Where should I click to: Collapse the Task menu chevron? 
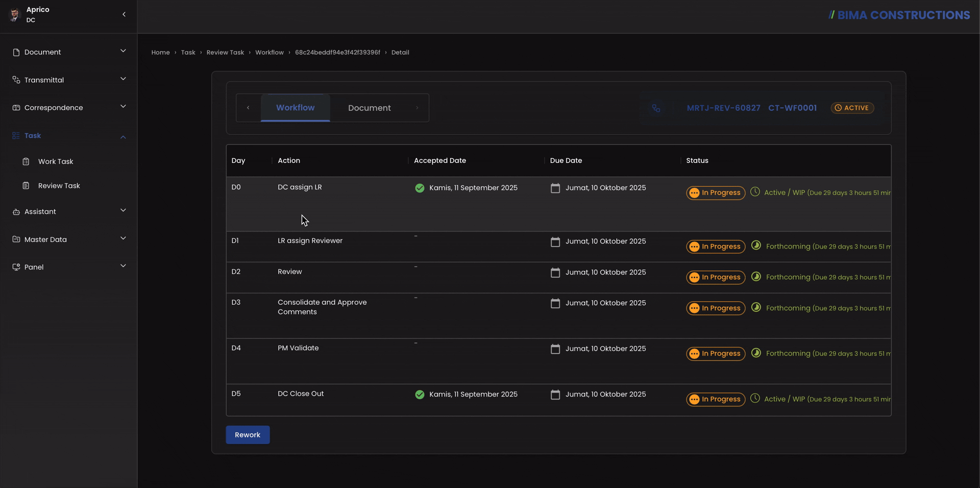[123, 137]
